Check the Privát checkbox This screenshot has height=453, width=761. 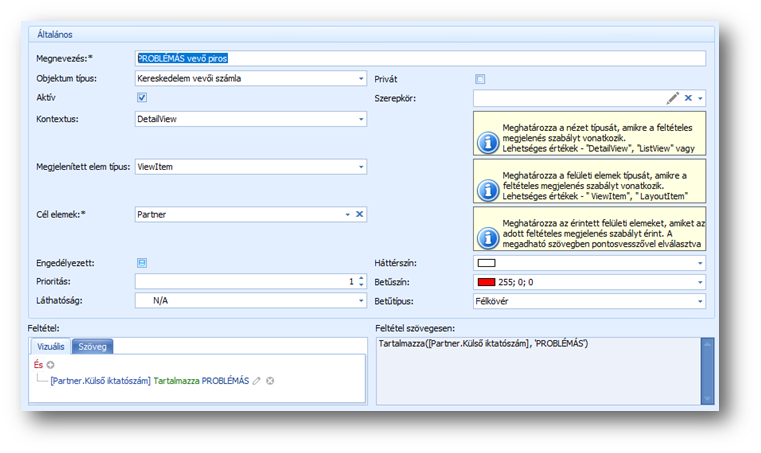[x=480, y=79]
